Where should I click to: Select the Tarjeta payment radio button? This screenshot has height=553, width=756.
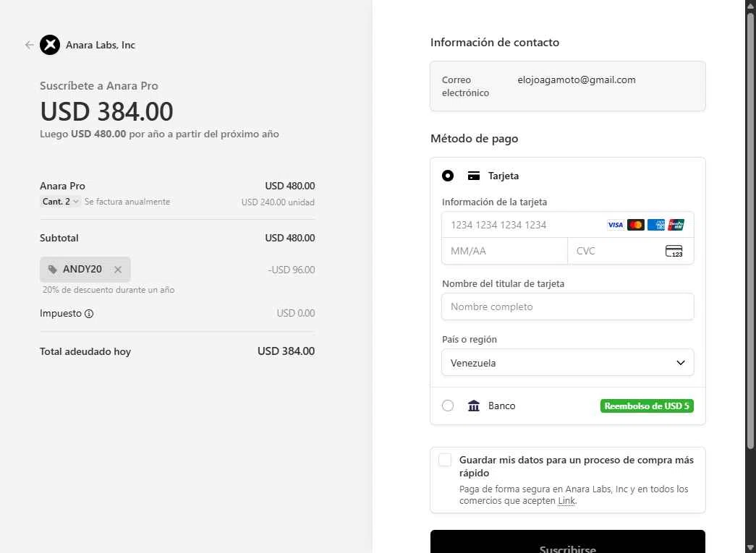click(x=447, y=176)
